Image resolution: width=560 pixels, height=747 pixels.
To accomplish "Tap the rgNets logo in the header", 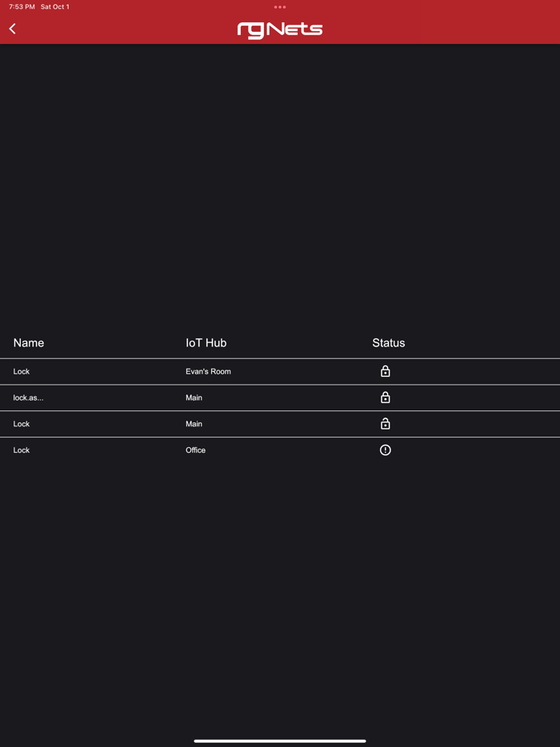I will 279,29.
